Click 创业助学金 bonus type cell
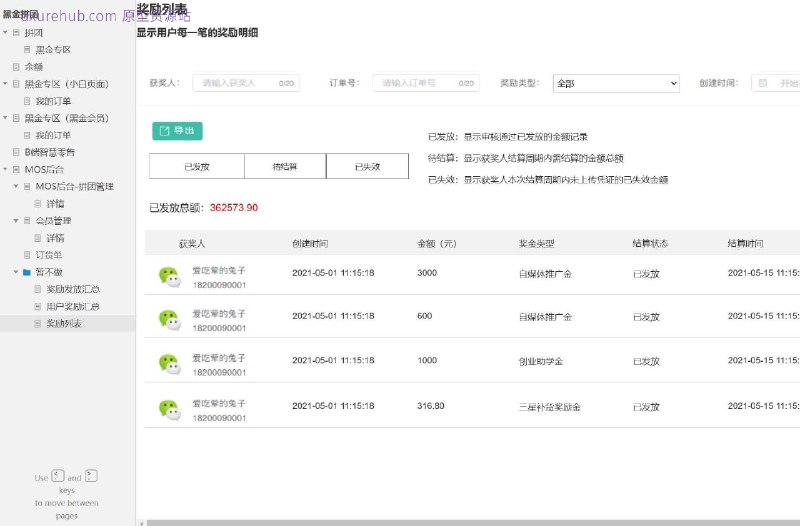 [541, 361]
